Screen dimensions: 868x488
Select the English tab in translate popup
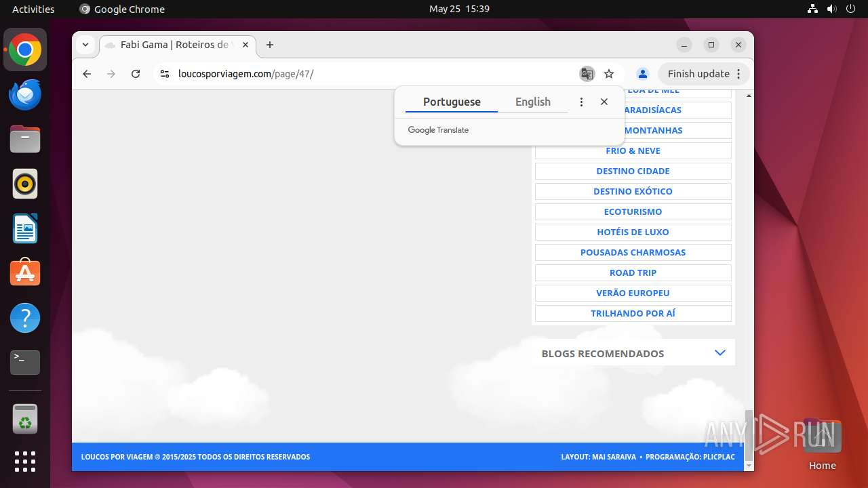click(533, 102)
